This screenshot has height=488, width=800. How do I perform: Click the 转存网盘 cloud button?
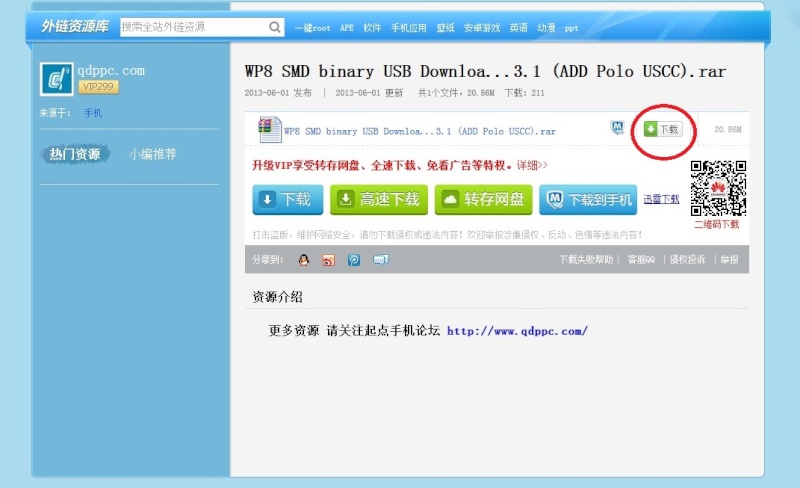[484, 199]
